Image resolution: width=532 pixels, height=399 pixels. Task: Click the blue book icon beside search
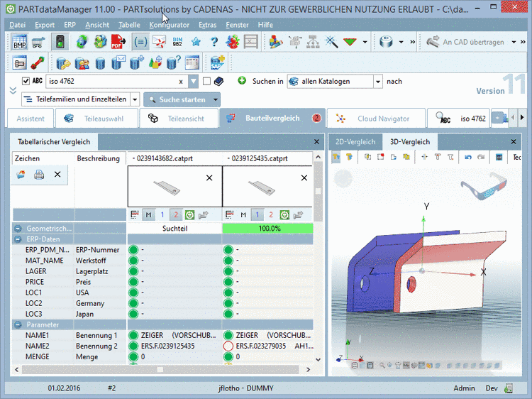click(219, 81)
